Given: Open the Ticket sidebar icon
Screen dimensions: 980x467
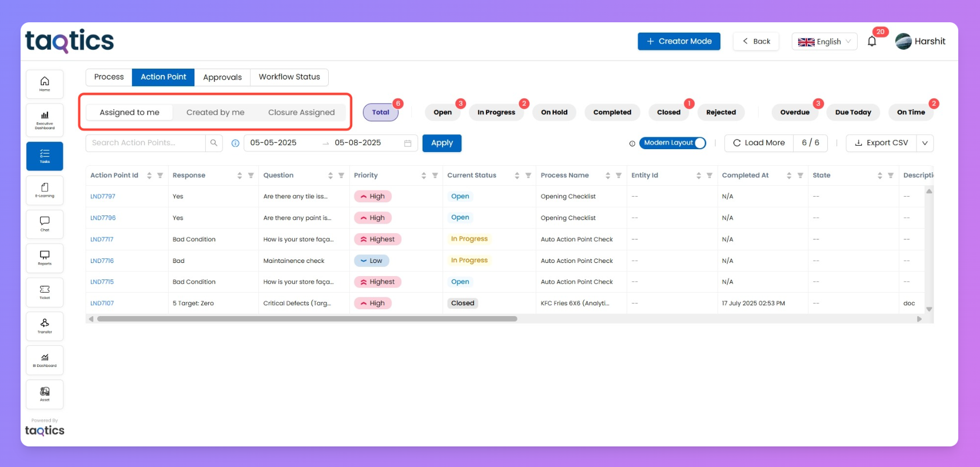Looking at the screenshot, I should pyautogui.click(x=45, y=292).
